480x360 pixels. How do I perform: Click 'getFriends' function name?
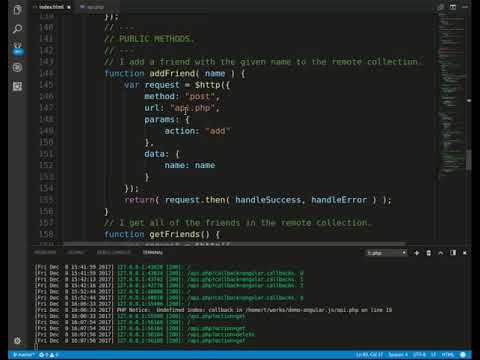pos(174,234)
